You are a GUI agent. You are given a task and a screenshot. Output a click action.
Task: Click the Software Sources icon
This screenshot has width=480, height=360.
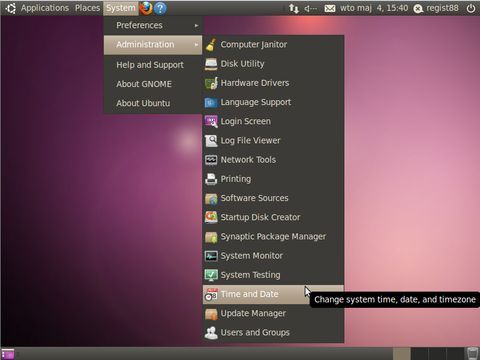pos(211,198)
